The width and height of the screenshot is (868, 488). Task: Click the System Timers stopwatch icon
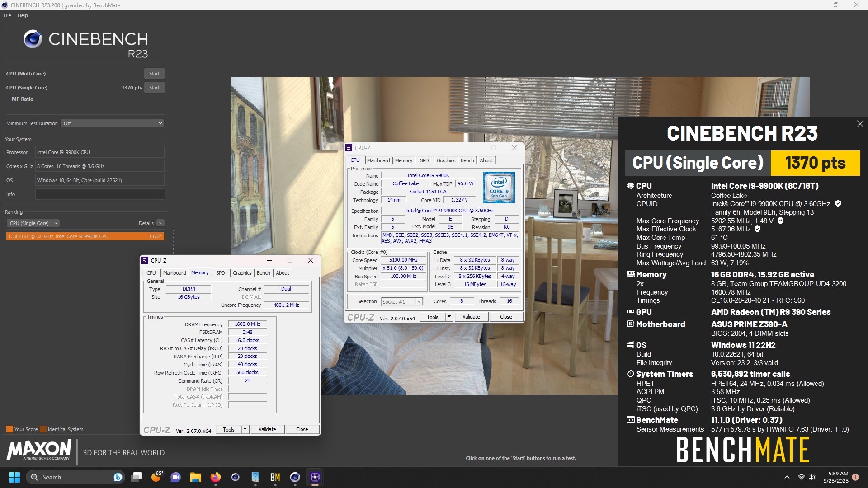pyautogui.click(x=630, y=374)
